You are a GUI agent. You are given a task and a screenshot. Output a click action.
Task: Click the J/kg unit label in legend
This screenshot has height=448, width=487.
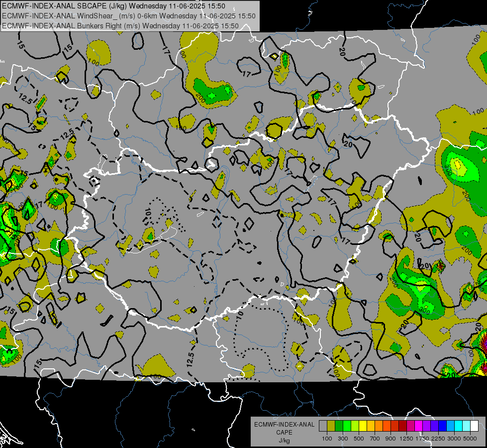284,441
